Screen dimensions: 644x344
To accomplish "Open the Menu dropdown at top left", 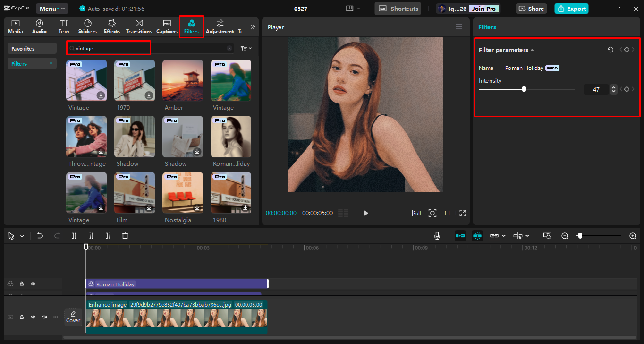I will coord(52,8).
